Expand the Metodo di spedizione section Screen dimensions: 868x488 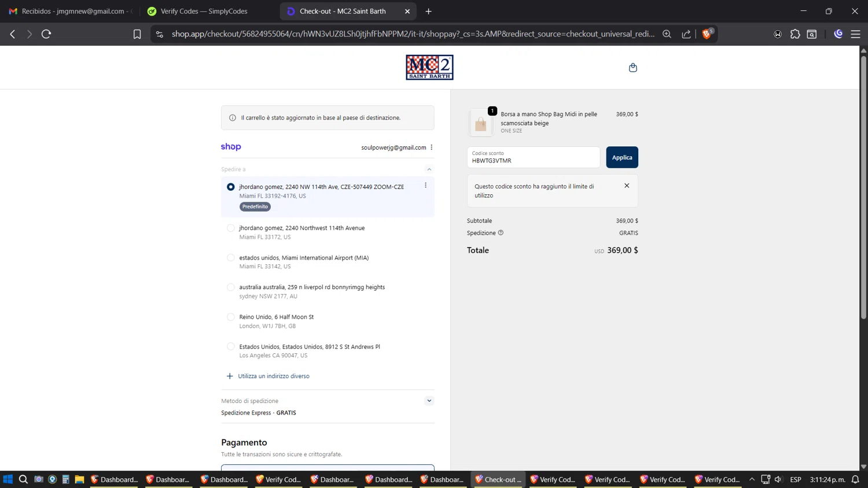[429, 401]
